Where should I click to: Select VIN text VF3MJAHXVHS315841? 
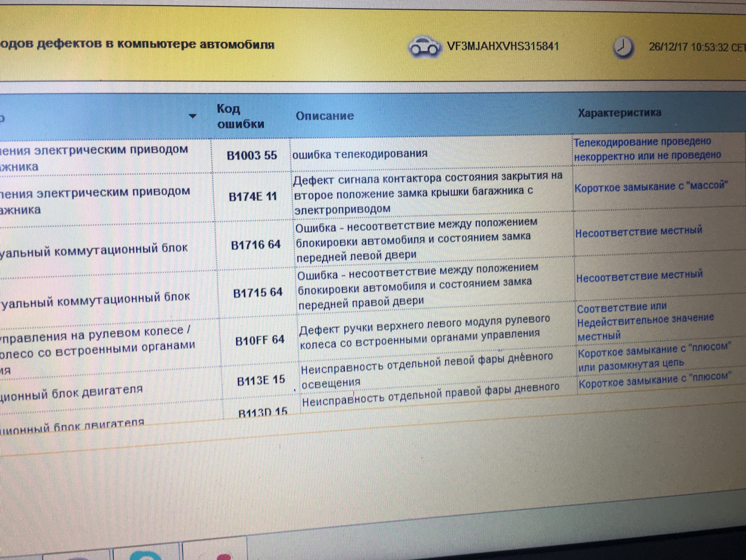503,47
